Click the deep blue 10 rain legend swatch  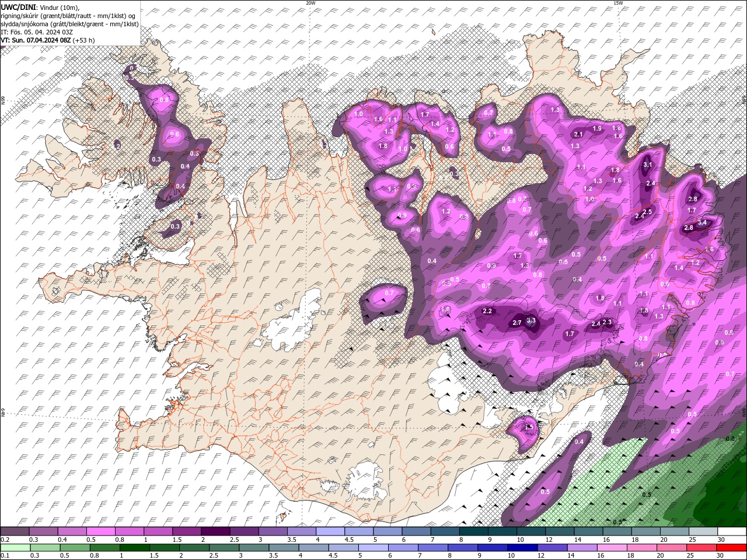point(522,548)
